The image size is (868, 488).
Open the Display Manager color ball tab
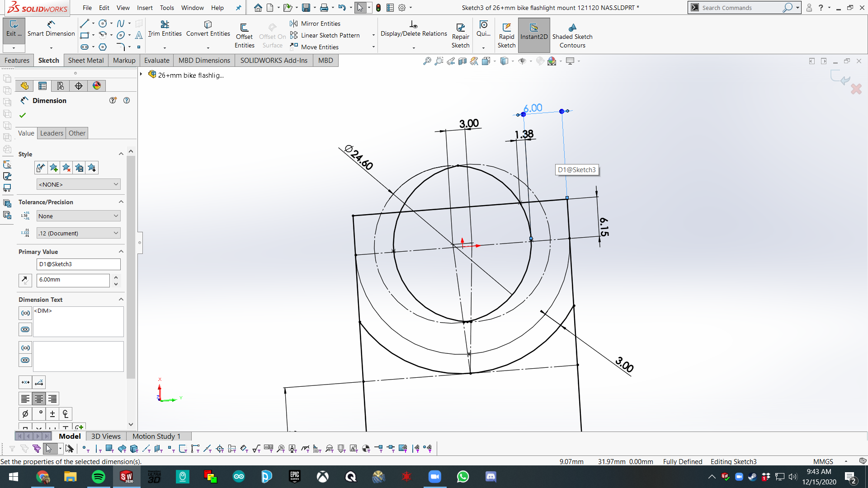click(x=97, y=86)
